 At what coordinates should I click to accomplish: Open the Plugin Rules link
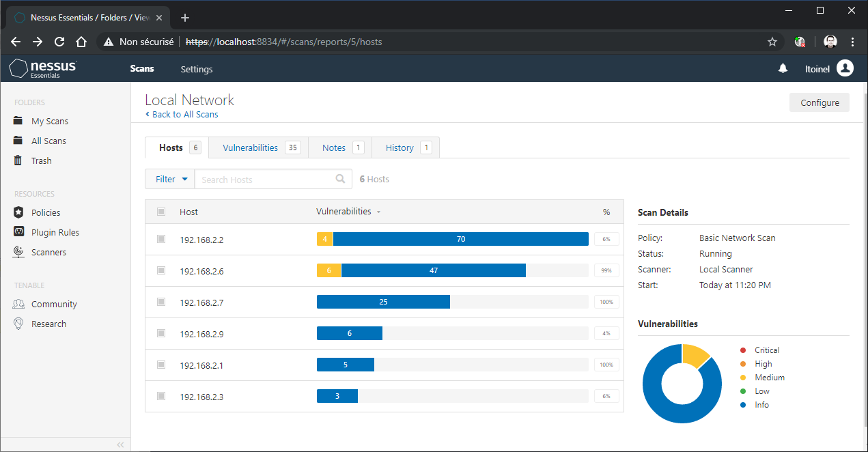coord(55,232)
